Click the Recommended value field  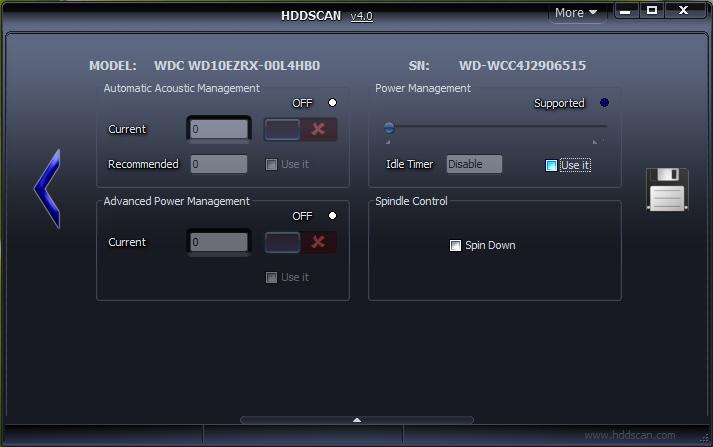[218, 164]
